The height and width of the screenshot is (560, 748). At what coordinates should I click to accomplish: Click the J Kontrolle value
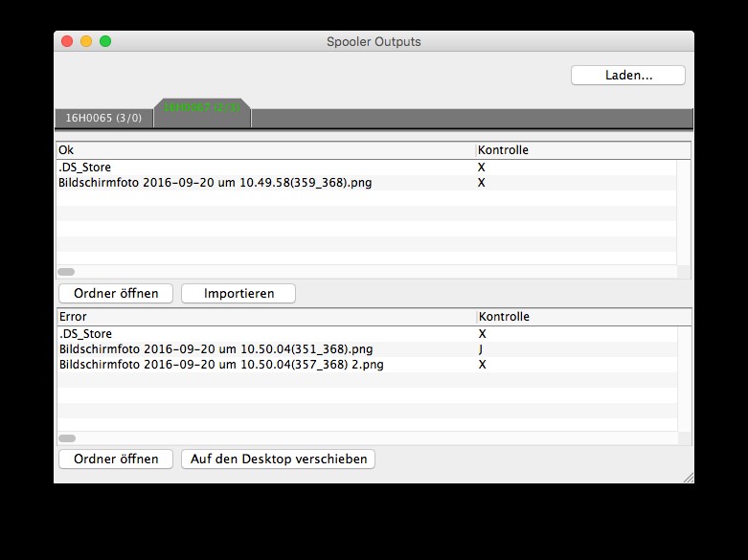482,349
